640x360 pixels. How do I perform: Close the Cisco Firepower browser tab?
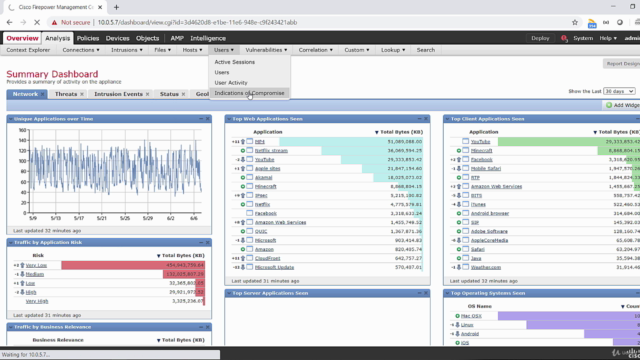pos(100,7)
